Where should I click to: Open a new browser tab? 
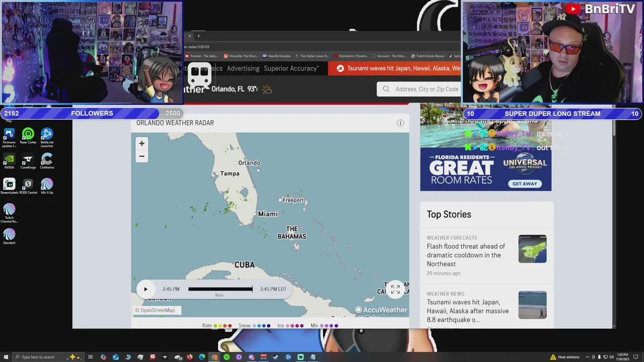click(x=199, y=36)
